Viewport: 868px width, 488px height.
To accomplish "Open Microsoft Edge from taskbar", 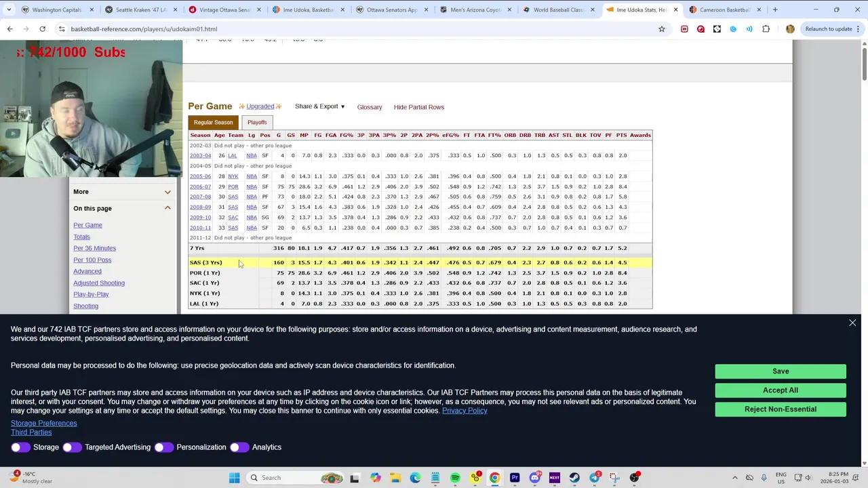I will click(415, 478).
